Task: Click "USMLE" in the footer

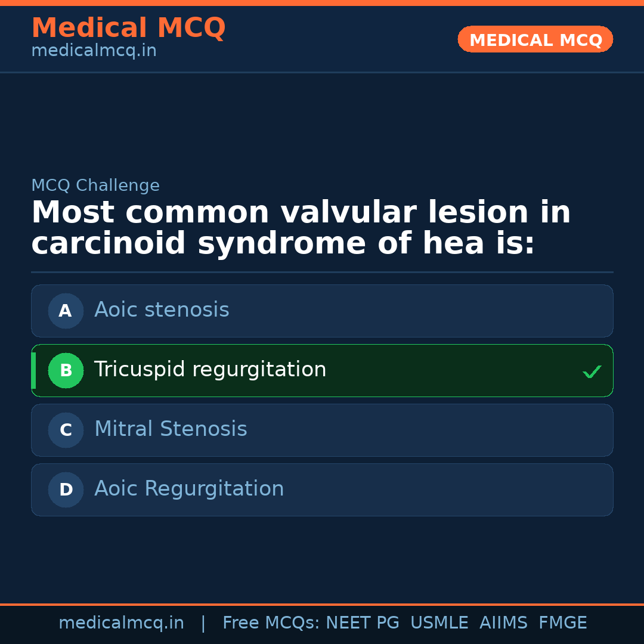Action: (x=439, y=623)
